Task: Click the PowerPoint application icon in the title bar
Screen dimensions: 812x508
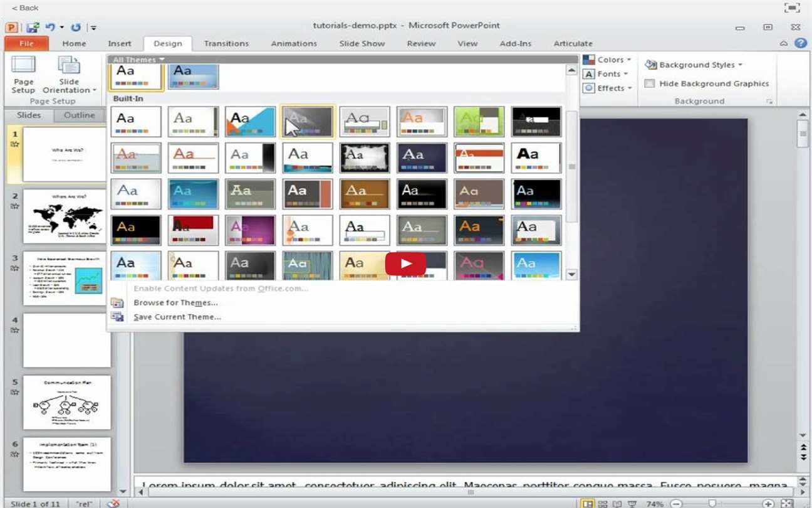Action: (x=11, y=27)
